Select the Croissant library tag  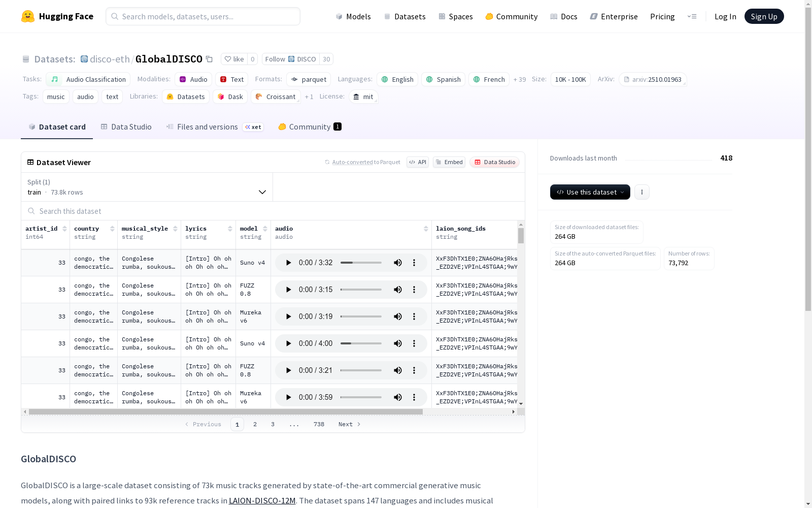pyautogui.click(x=276, y=97)
